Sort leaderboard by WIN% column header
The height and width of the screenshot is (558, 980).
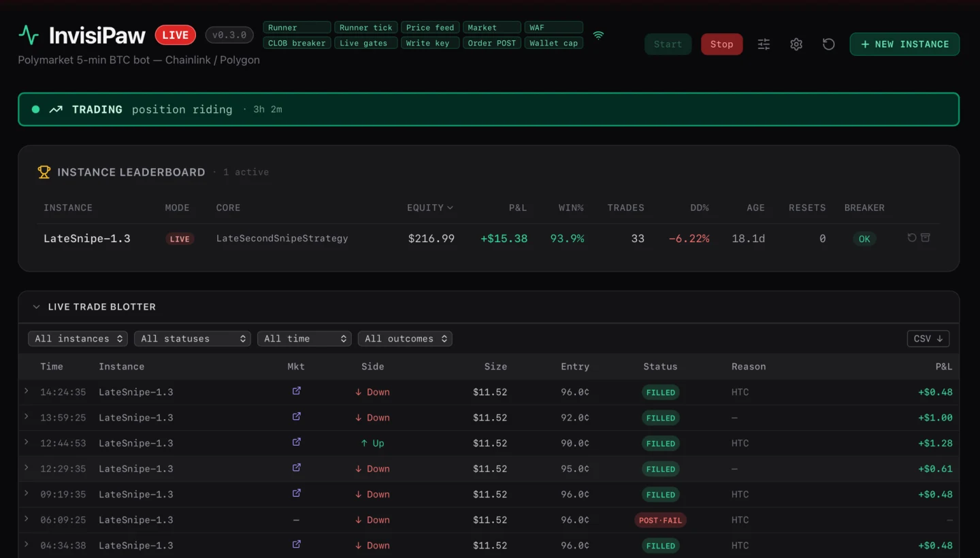(571, 208)
